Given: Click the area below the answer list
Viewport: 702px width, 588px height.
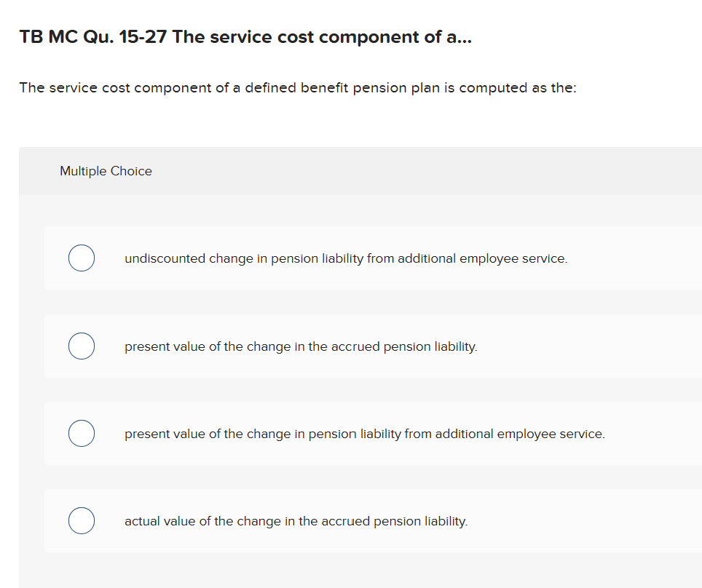Looking at the screenshot, I should coord(360,571).
